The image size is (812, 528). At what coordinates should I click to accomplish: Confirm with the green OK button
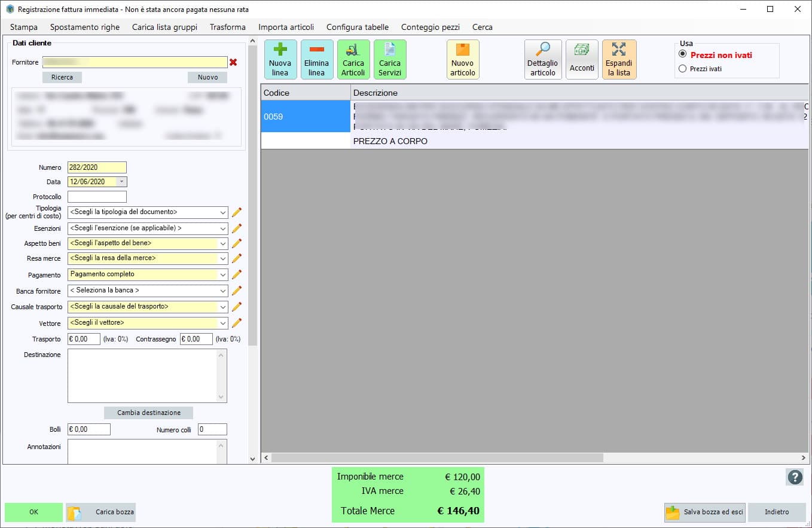coord(33,512)
